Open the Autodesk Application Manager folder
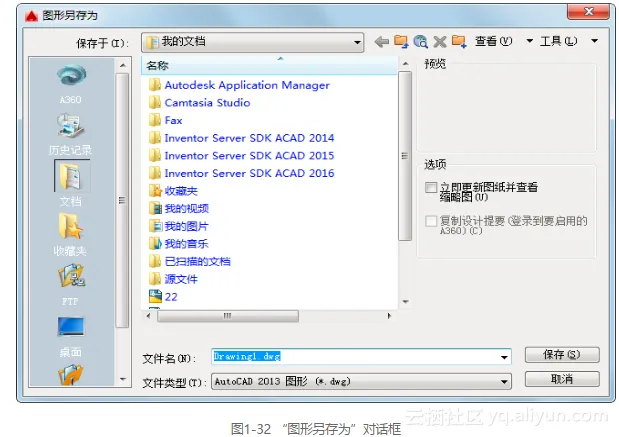619x437 pixels. 239,85
